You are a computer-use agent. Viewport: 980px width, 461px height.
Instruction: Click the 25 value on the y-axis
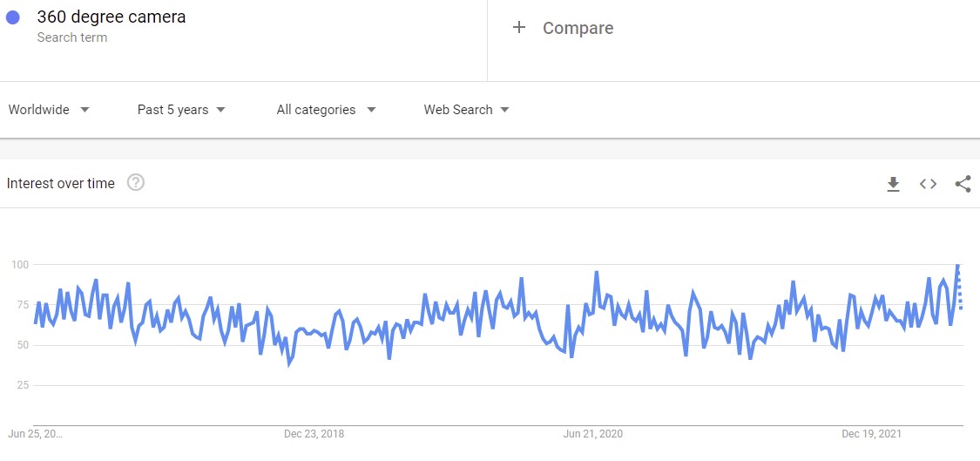tap(23, 385)
